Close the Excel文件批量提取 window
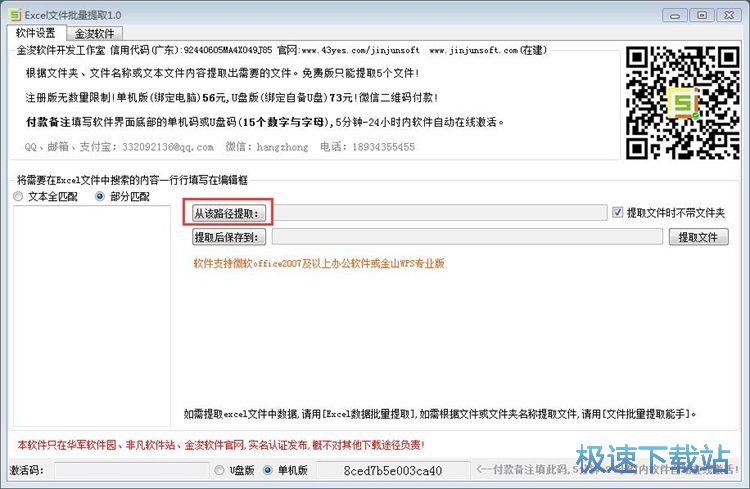750x489 pixels. (728, 15)
